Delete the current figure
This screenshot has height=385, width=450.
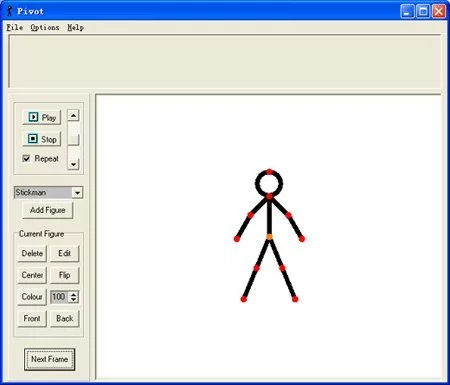(x=32, y=253)
